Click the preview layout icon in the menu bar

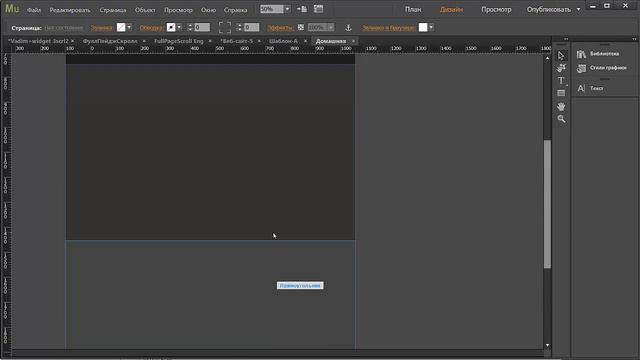(318, 9)
